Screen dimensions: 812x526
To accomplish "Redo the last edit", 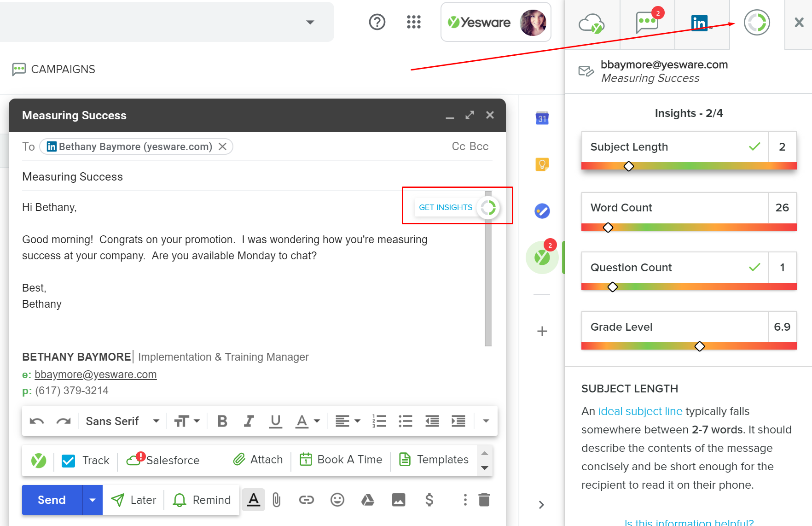I will [63, 421].
